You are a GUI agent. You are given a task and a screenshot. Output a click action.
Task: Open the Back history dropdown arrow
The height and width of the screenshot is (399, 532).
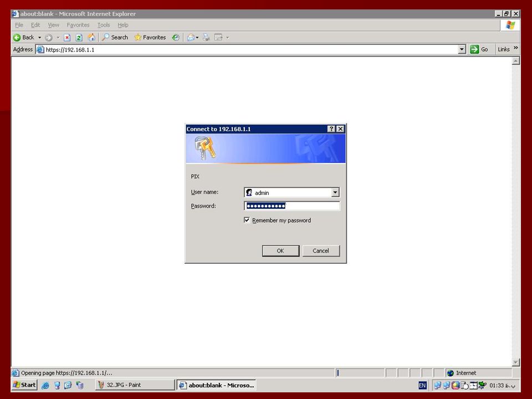click(39, 37)
